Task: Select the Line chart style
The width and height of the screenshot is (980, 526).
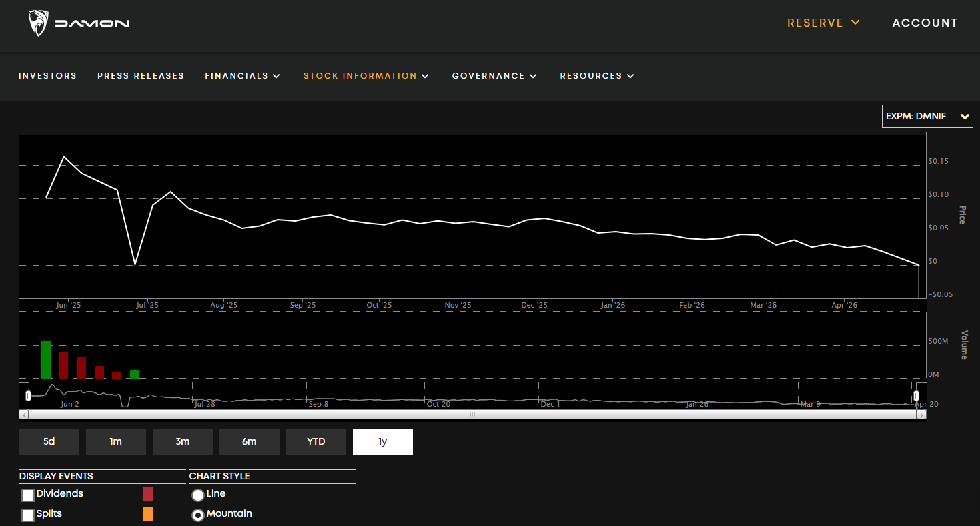Action: (198, 495)
